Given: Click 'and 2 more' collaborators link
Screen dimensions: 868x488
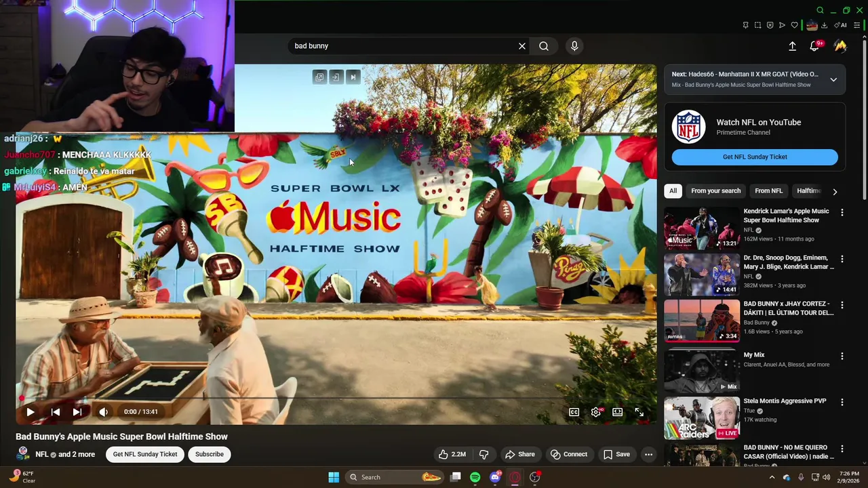Looking at the screenshot, I should pyautogui.click(x=77, y=454).
